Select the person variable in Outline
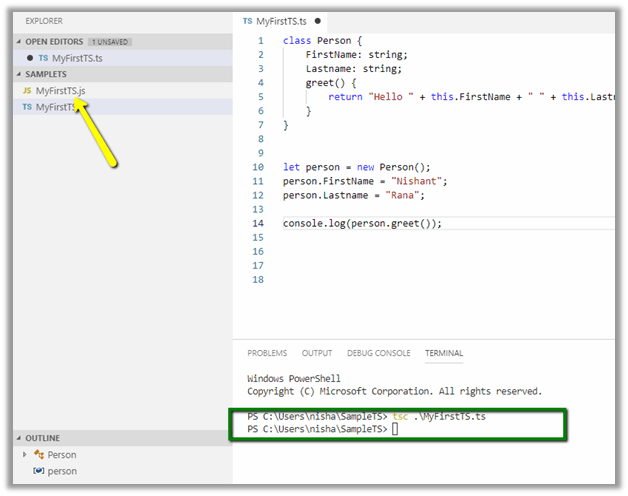Screen dimensions: 628x496 (62, 471)
